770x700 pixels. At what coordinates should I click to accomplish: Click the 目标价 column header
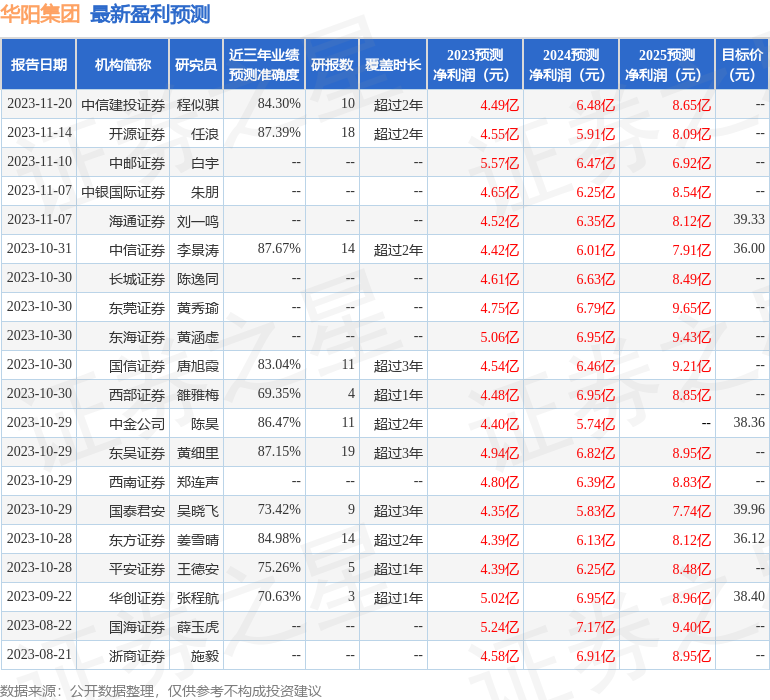[x=742, y=65]
